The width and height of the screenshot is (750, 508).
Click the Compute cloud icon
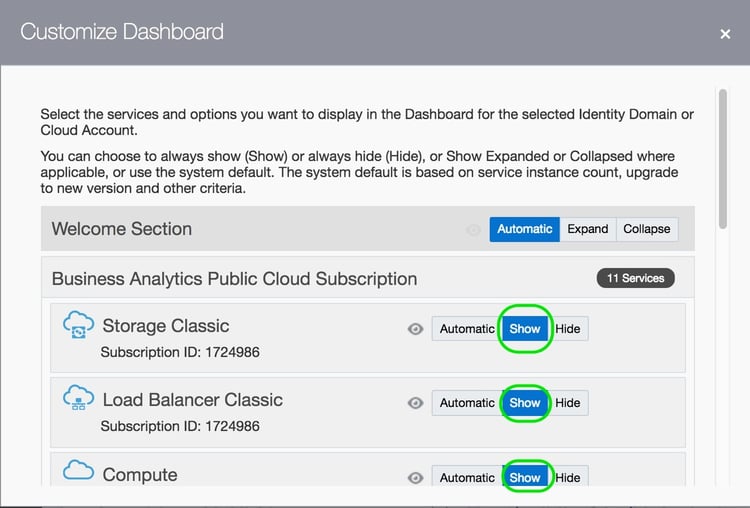point(78,470)
